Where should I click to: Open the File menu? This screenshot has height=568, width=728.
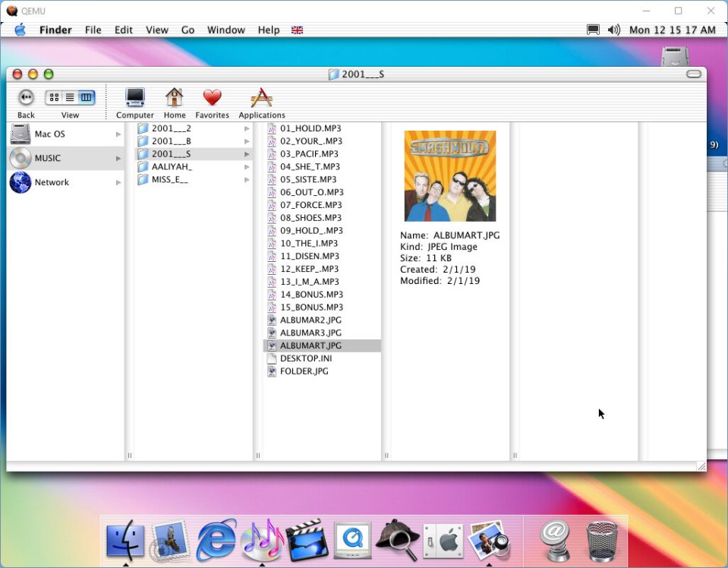click(x=93, y=30)
